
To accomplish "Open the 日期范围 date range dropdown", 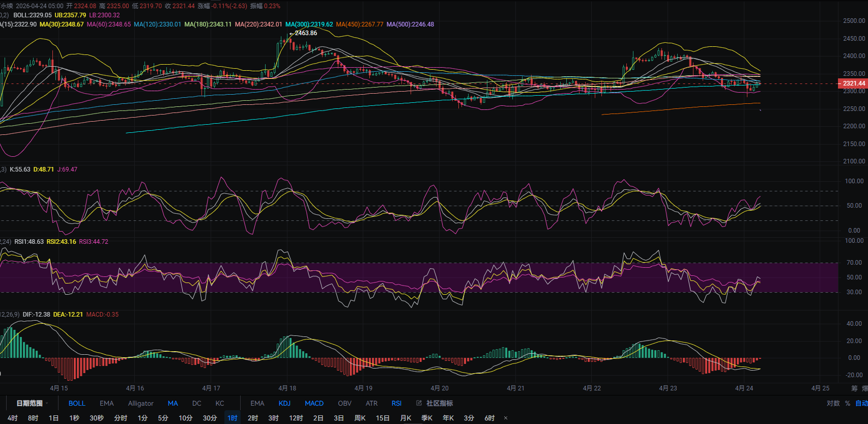I will pos(32,403).
